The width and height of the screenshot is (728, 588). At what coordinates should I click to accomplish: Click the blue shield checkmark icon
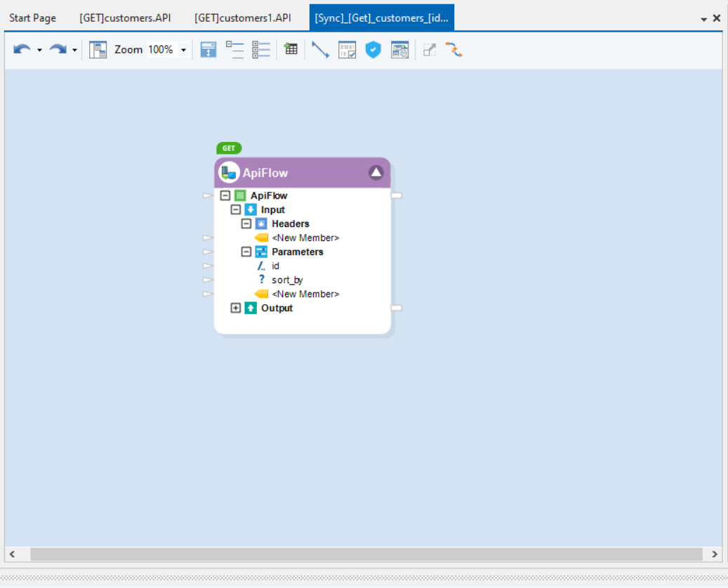[x=373, y=50]
